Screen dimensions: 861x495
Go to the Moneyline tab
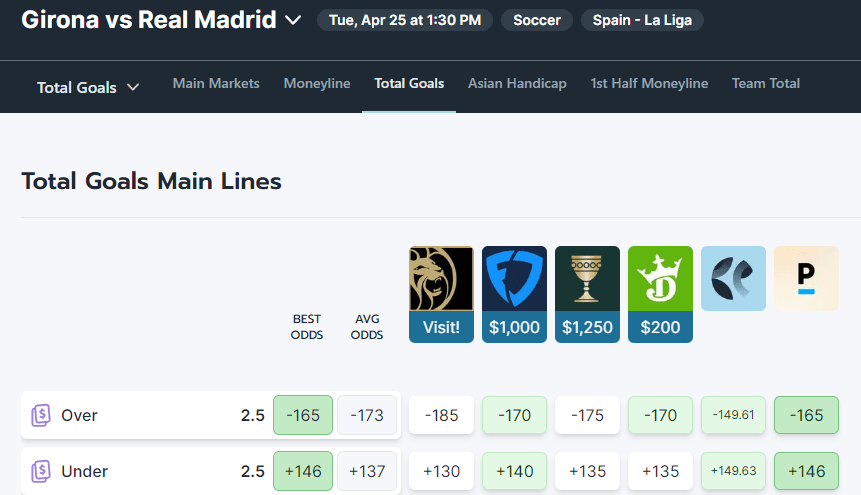(317, 84)
